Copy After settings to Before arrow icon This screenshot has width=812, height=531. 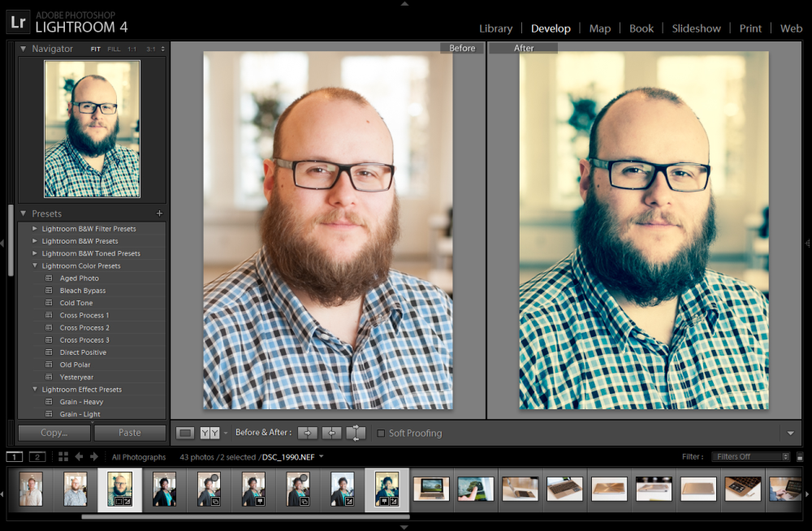[x=331, y=433]
